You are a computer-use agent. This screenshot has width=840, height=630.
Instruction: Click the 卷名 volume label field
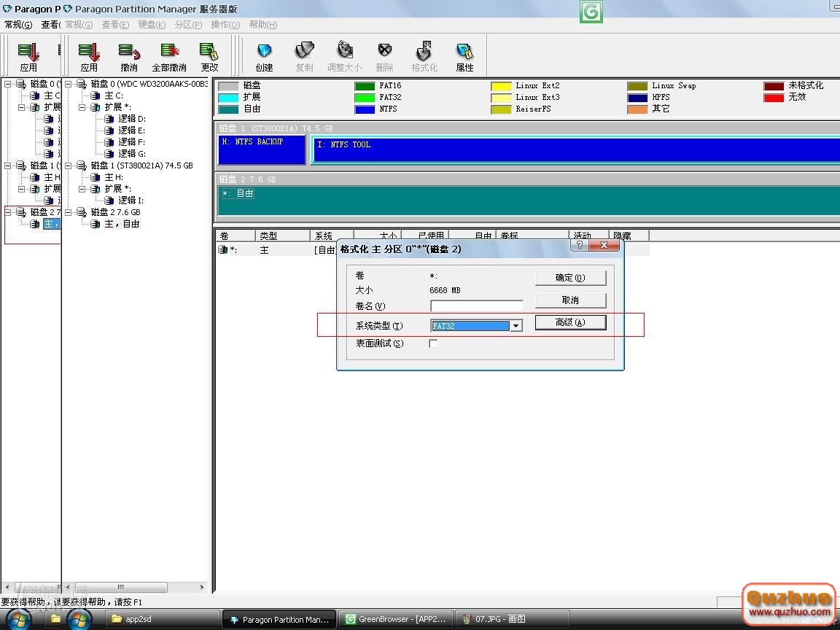coord(477,306)
